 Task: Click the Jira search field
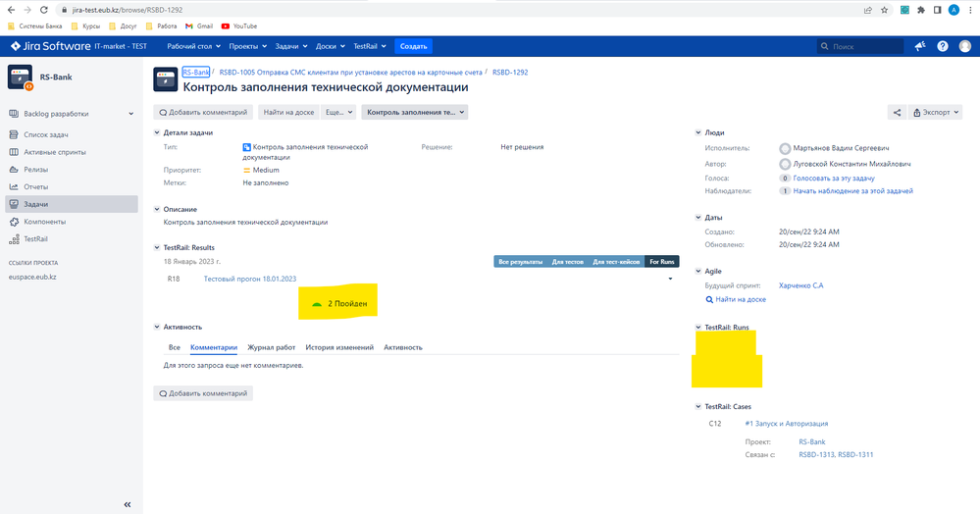(860, 46)
